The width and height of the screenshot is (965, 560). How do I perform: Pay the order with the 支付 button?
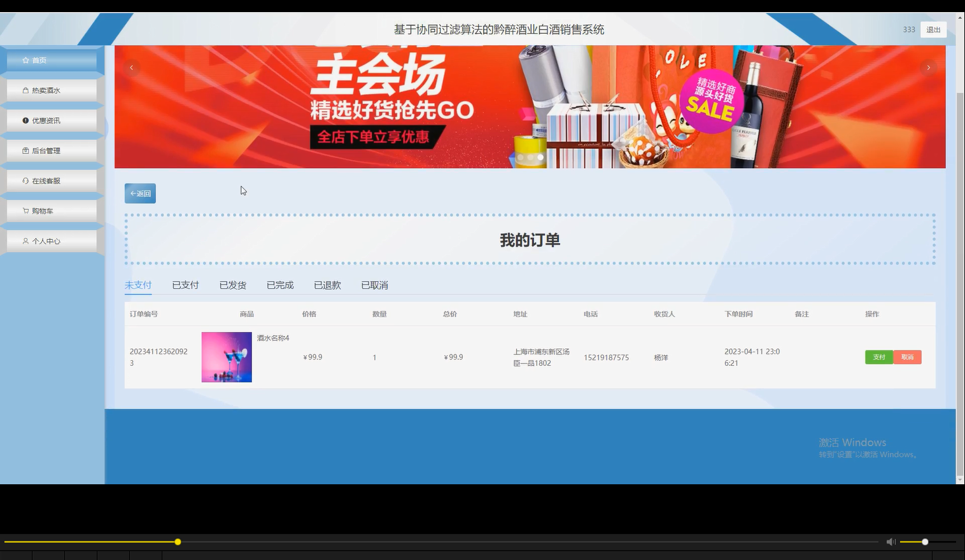[878, 357]
